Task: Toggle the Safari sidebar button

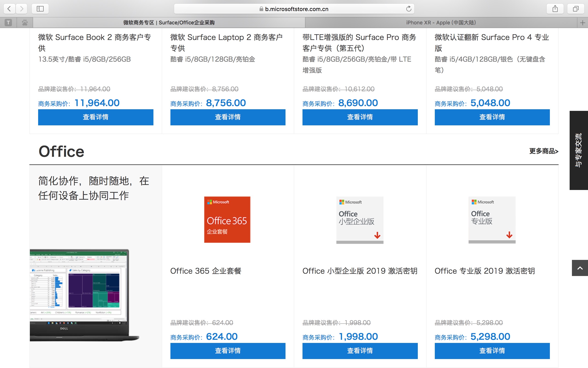Action: pos(40,9)
